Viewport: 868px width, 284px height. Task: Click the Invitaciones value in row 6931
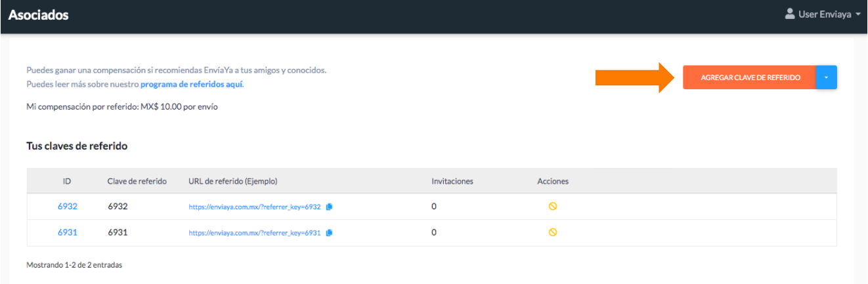coord(434,232)
